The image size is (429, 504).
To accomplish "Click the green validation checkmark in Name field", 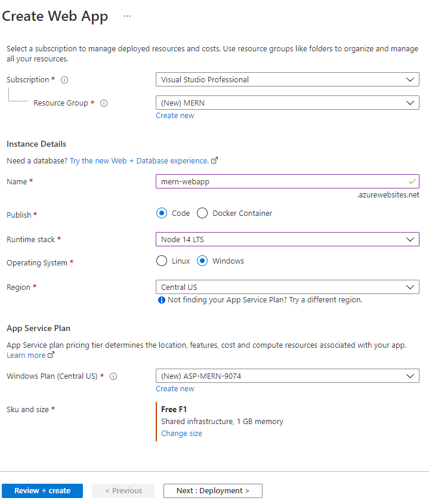I will click(x=412, y=181).
